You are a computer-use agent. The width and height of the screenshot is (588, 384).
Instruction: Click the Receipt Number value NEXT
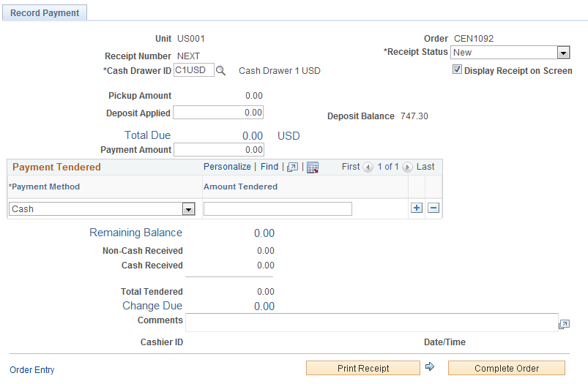[x=189, y=56]
